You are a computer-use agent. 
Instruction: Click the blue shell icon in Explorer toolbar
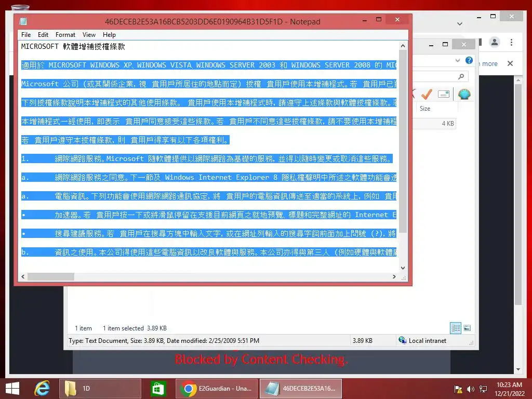coord(464,94)
